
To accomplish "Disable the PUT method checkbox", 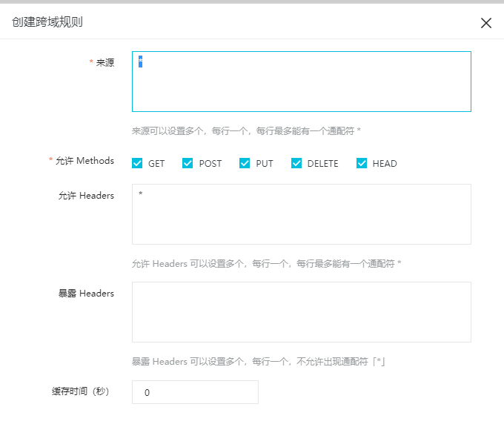I will pos(245,163).
